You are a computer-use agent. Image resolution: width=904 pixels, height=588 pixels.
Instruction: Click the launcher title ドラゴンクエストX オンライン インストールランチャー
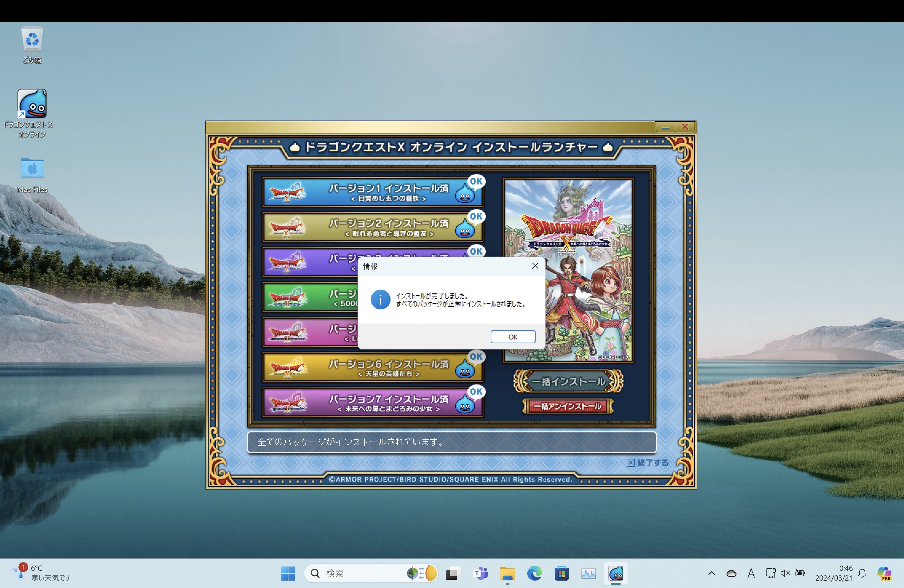pos(451,147)
